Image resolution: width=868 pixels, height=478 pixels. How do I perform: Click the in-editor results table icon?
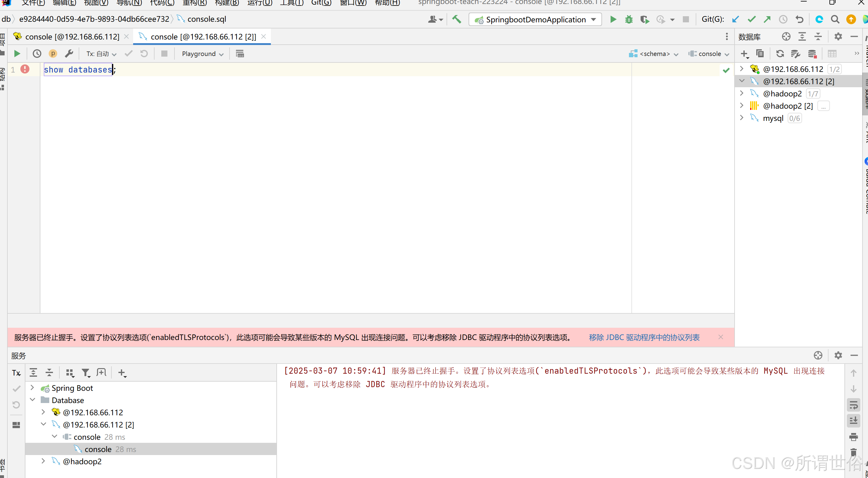(240, 54)
